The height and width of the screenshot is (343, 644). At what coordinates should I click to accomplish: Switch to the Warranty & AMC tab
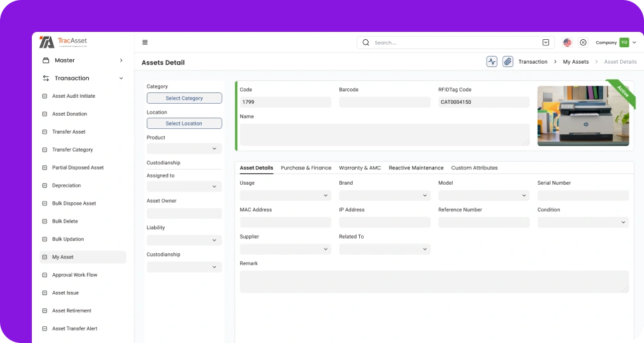click(x=360, y=168)
